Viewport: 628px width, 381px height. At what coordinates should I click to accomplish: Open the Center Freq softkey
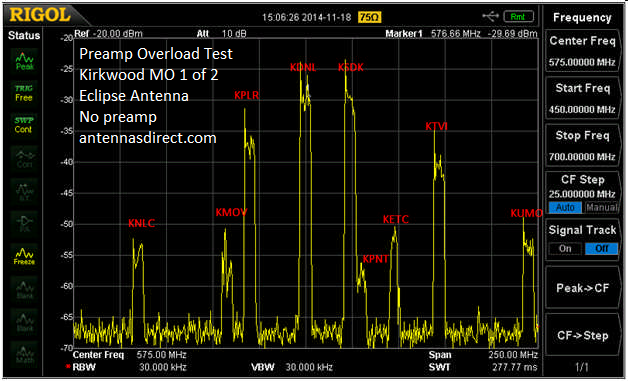(x=582, y=51)
